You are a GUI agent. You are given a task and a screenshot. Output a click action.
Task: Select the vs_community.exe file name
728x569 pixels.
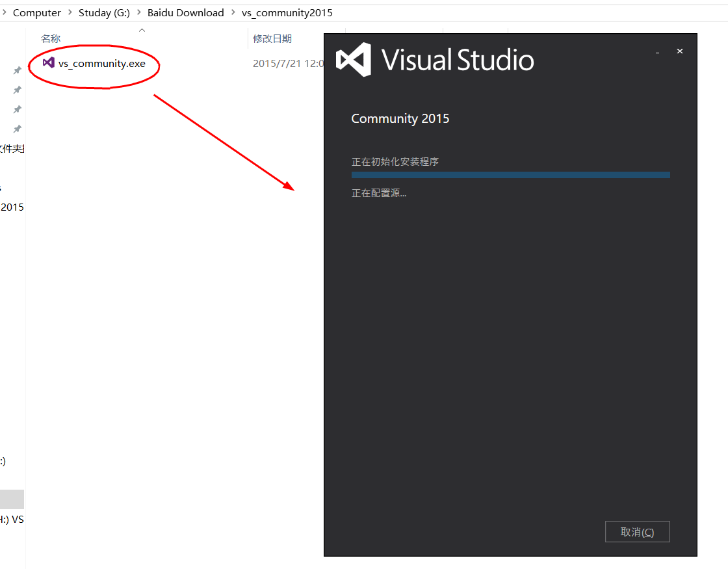coord(101,64)
